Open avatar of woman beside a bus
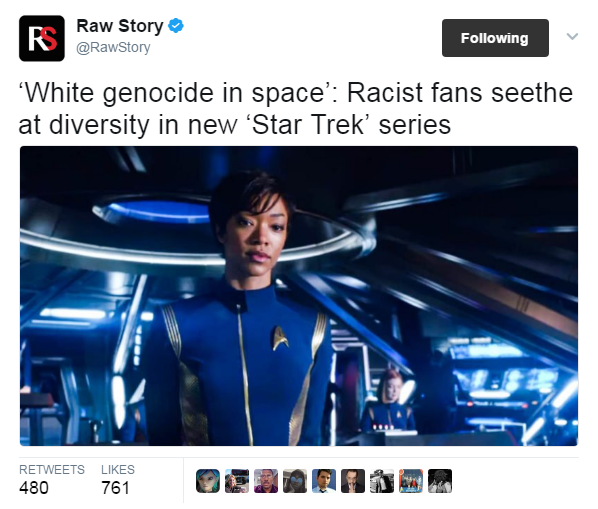Screen dimensions: 598x509 237,481
